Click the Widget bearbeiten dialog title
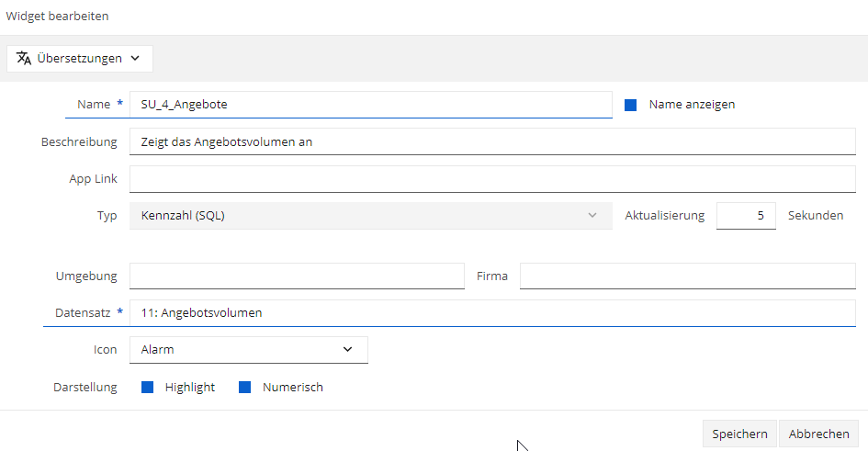The height and width of the screenshot is (451, 868). point(57,16)
